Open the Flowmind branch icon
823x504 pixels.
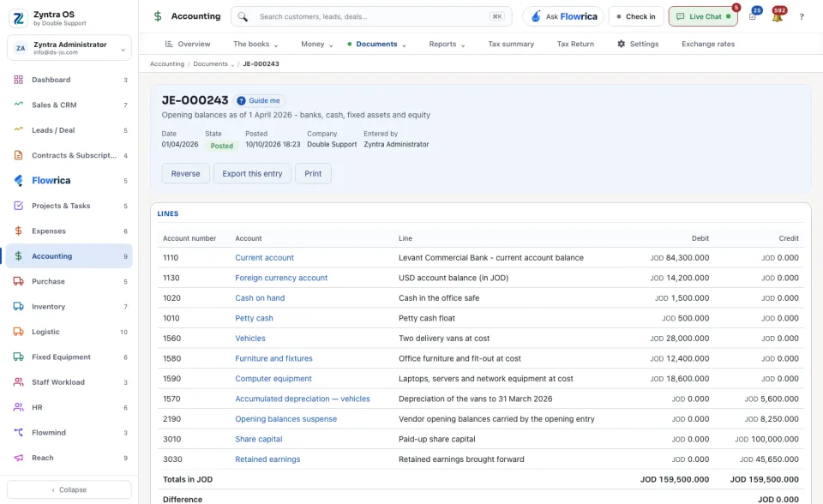click(18, 433)
